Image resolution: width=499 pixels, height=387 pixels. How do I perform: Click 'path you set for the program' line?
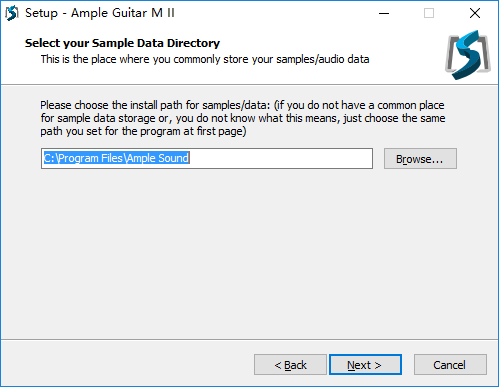[x=143, y=131]
